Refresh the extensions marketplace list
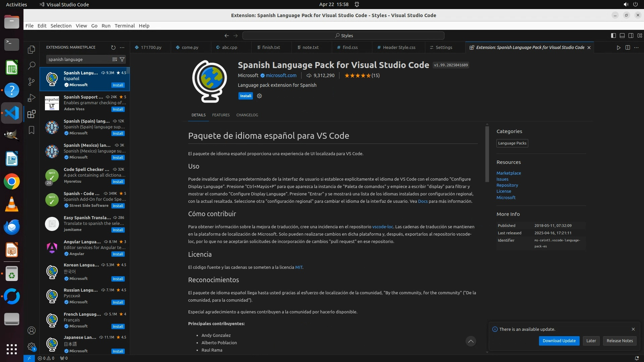The height and width of the screenshot is (362, 644). click(113, 48)
